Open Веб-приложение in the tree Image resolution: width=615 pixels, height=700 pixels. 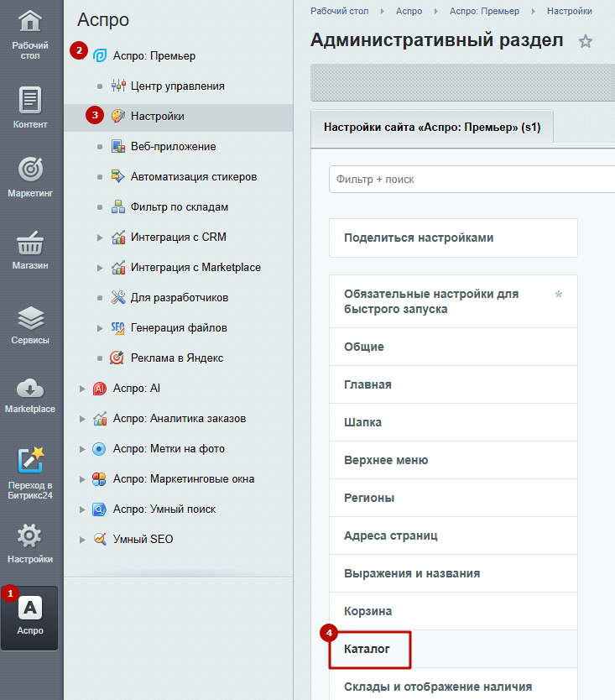click(173, 146)
